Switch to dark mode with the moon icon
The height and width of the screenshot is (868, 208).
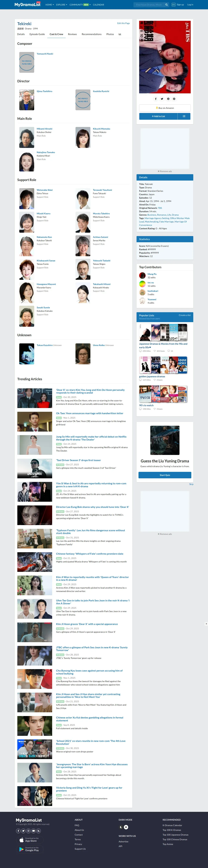click(x=121, y=827)
